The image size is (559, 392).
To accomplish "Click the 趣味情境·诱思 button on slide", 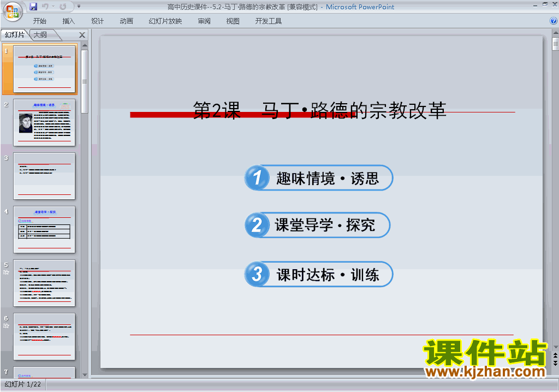I will 319,177.
